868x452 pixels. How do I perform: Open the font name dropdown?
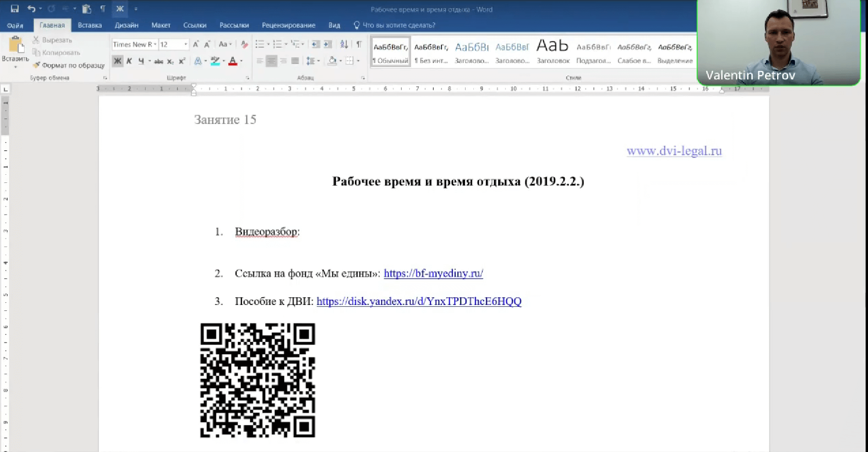click(x=155, y=44)
